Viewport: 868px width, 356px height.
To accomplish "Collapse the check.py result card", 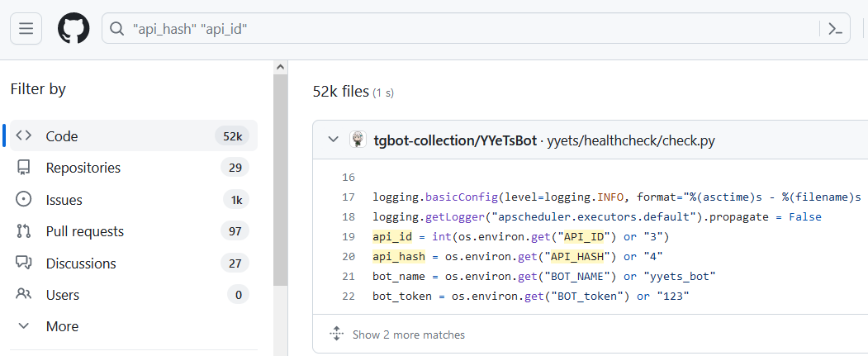I will coord(333,140).
